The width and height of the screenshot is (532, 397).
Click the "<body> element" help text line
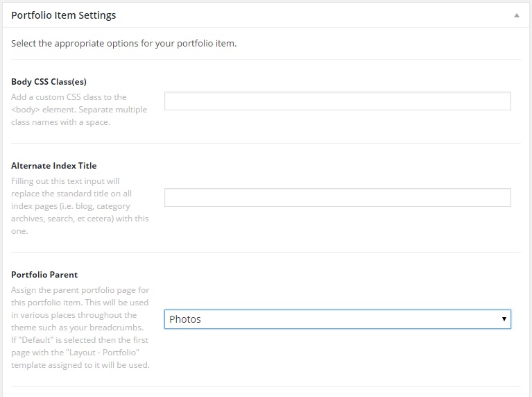pyautogui.click(x=79, y=110)
